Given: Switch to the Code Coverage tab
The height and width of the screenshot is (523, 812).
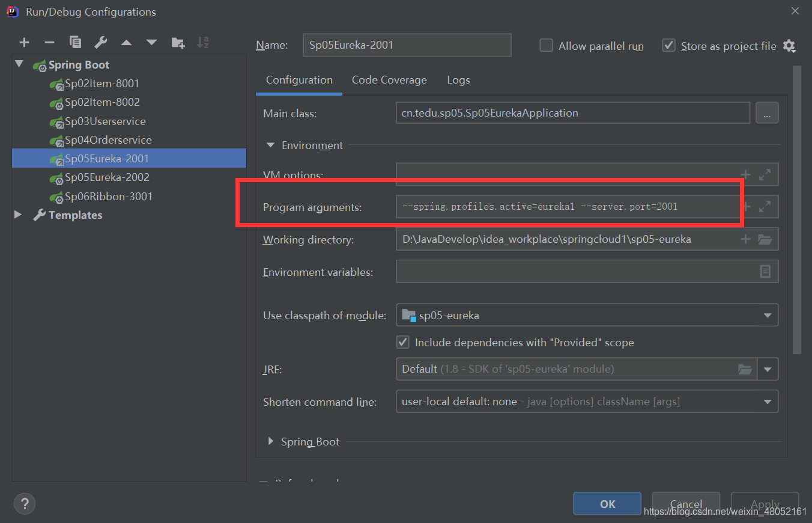Looking at the screenshot, I should pyautogui.click(x=389, y=80).
